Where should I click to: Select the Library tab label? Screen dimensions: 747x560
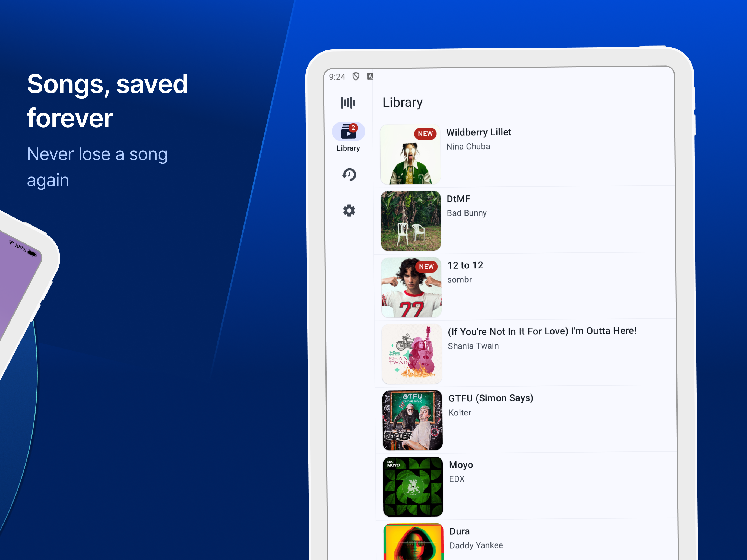[x=348, y=148]
